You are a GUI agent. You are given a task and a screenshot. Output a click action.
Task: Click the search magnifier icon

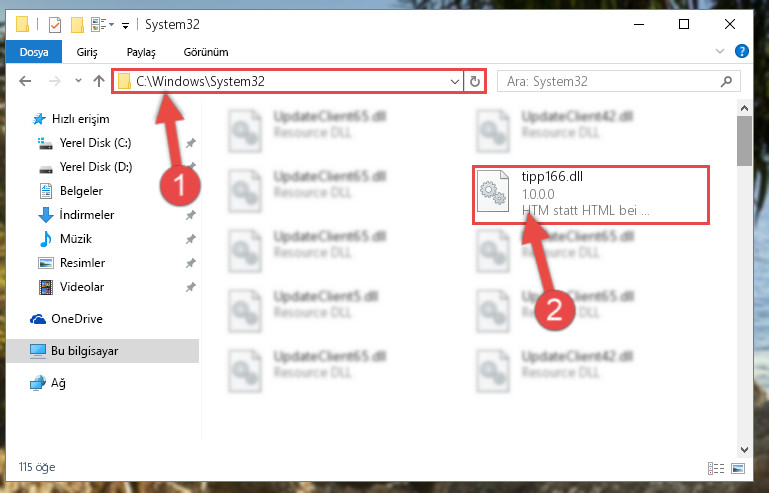pyautogui.click(x=726, y=81)
